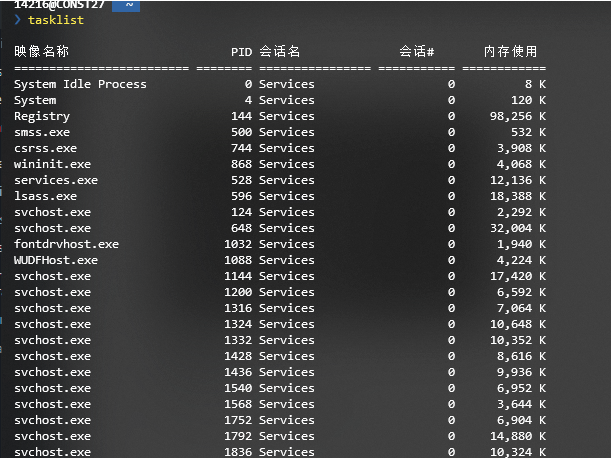
Task: Click the 120 K memory value
Action: pos(528,100)
